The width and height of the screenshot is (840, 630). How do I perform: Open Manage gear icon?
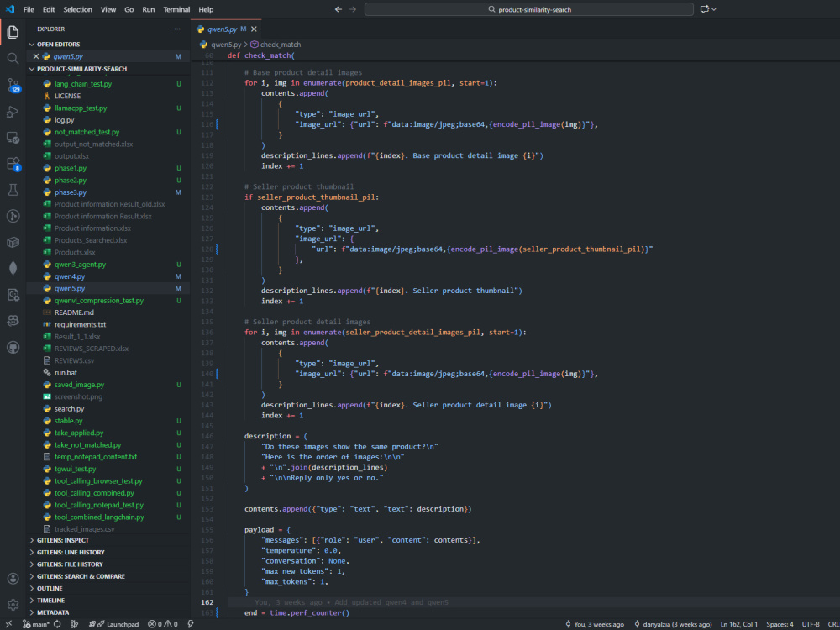[13, 604]
